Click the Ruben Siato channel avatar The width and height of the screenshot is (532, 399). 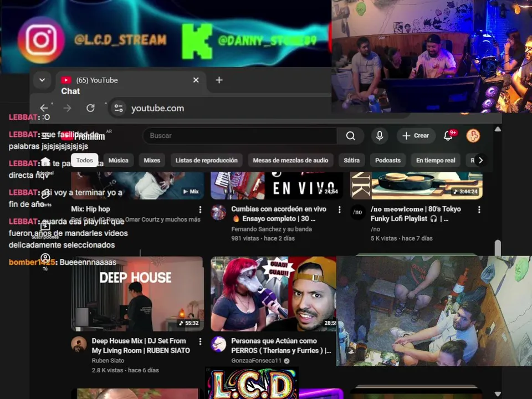coord(79,344)
